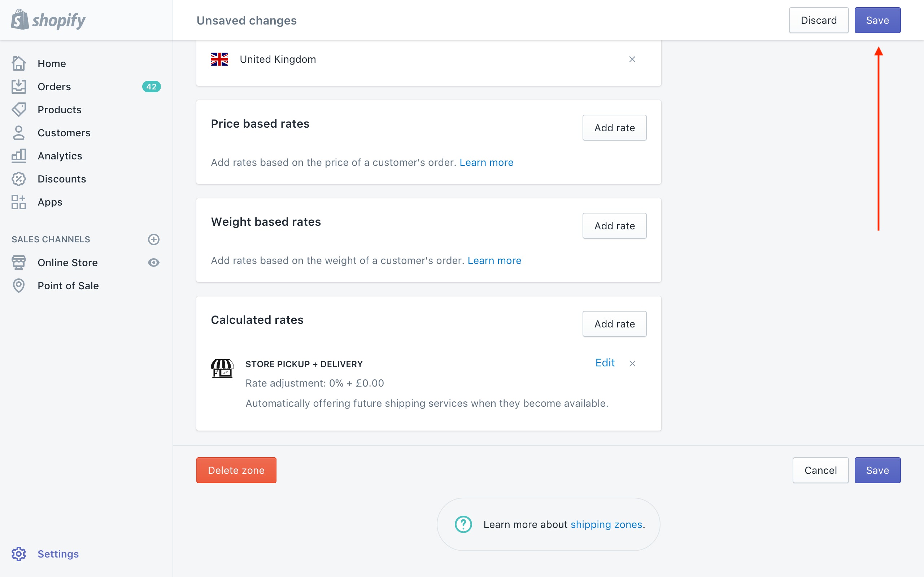The image size is (924, 577).
Task: Add a price based rate
Action: 614,127
